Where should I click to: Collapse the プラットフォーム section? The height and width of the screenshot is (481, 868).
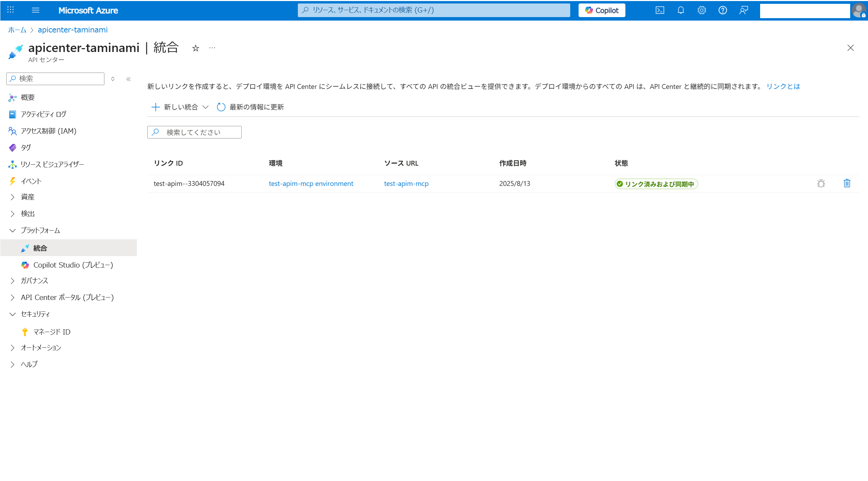click(x=13, y=231)
